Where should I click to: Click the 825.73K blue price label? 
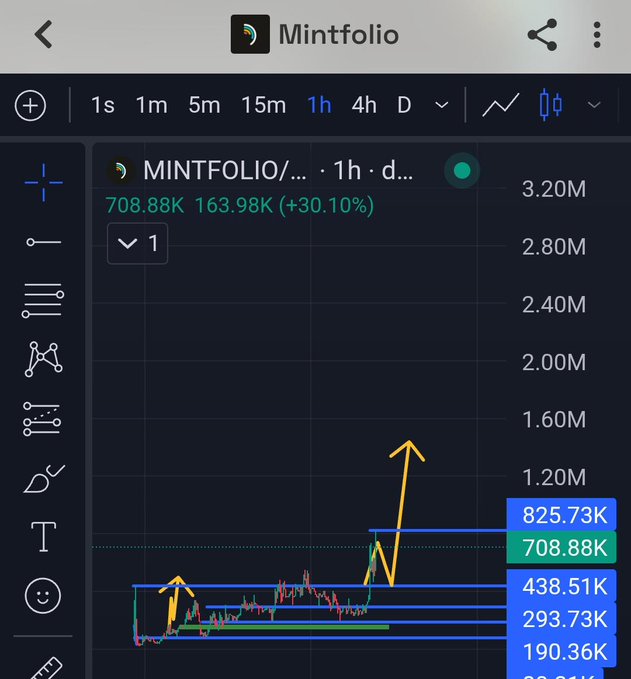click(x=561, y=515)
